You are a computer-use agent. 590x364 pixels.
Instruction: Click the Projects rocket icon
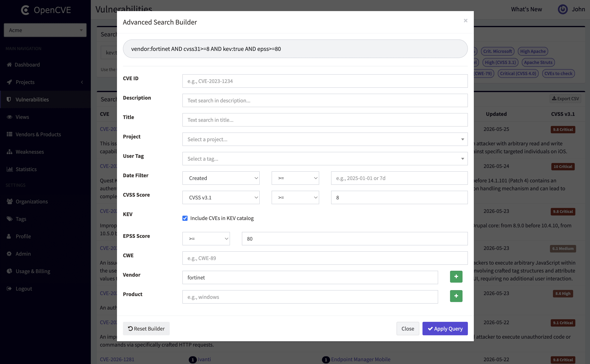9,82
